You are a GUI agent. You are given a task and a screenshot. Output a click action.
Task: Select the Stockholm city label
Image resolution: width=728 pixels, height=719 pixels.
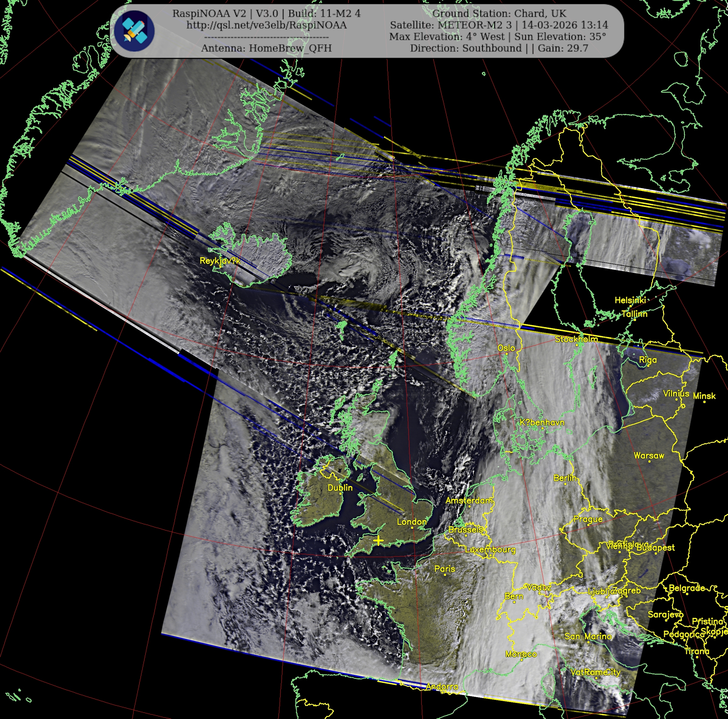576,339
